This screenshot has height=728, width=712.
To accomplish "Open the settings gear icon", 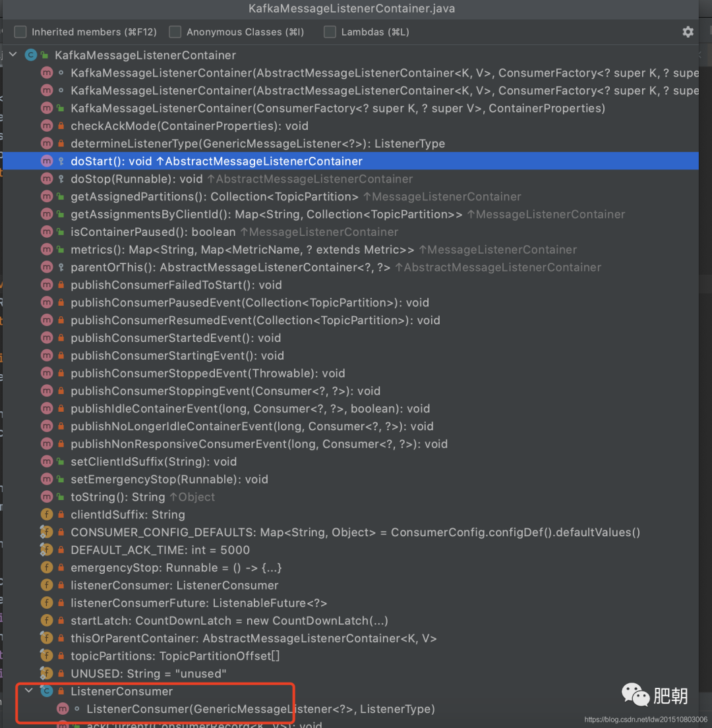I will point(688,32).
